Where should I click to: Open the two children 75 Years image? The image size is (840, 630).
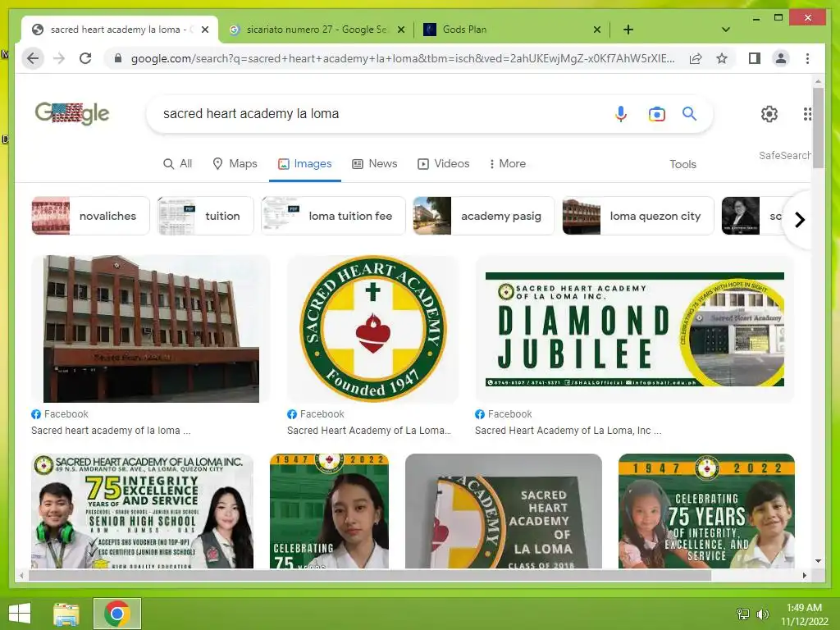coord(706,511)
